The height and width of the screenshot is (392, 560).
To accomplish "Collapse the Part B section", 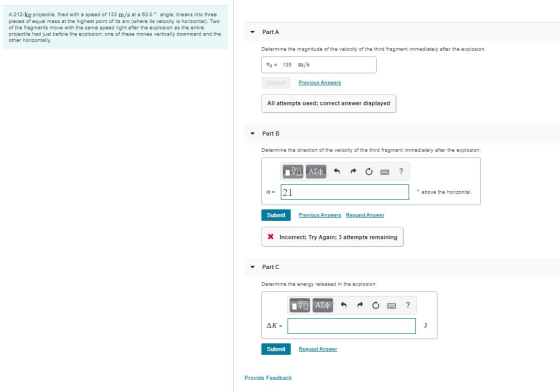I will [252, 134].
